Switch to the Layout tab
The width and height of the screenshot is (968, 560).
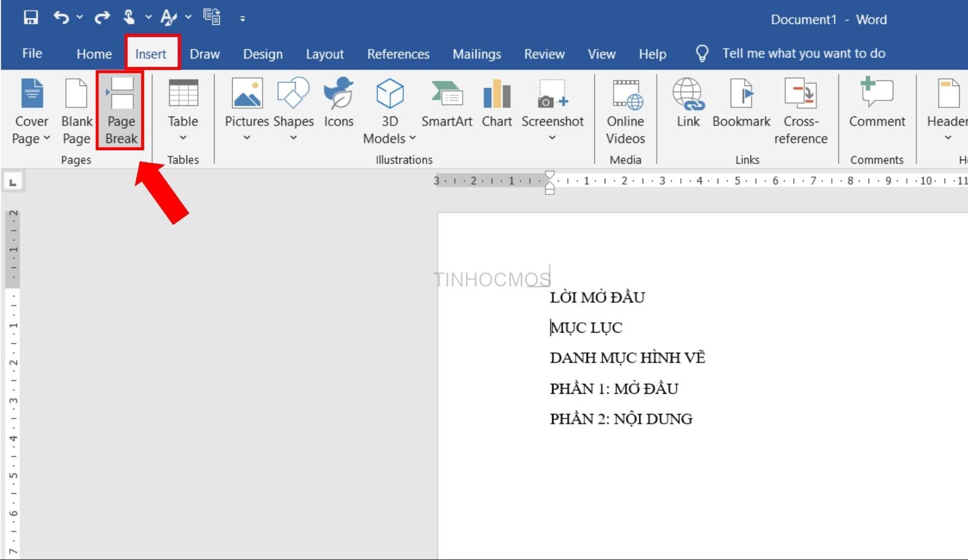[325, 54]
